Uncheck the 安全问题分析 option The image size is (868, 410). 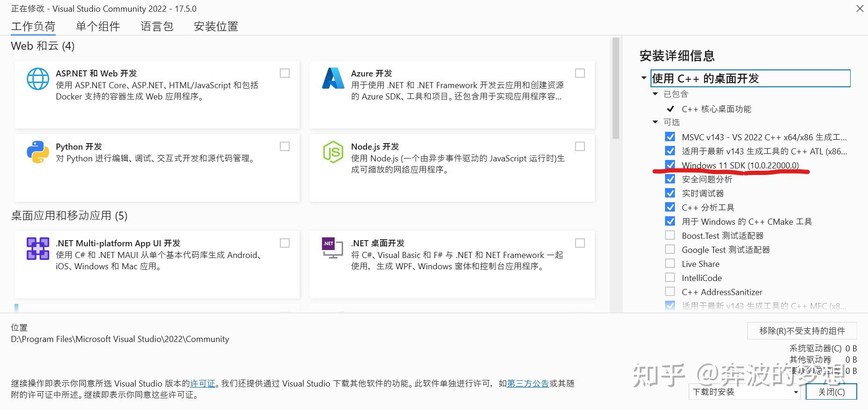pos(670,179)
